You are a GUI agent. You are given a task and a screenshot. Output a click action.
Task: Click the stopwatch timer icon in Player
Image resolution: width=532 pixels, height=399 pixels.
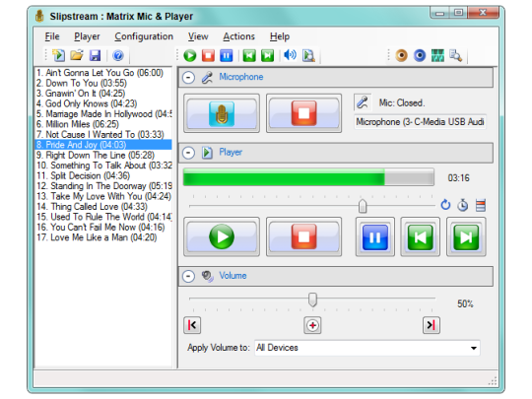(x=462, y=205)
